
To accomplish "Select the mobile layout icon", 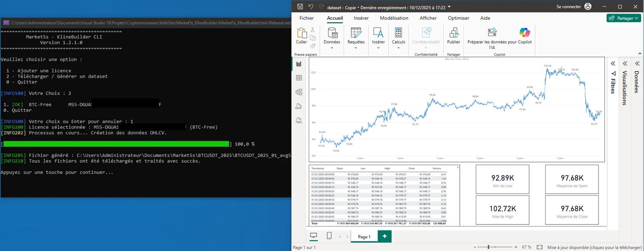I will pyautogui.click(x=329, y=236).
